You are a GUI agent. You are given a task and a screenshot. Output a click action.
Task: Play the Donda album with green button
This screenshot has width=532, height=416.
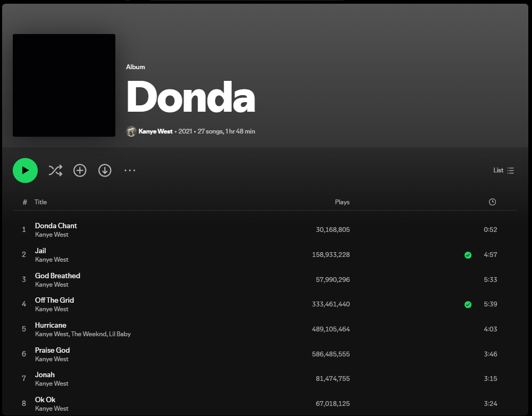[25, 170]
